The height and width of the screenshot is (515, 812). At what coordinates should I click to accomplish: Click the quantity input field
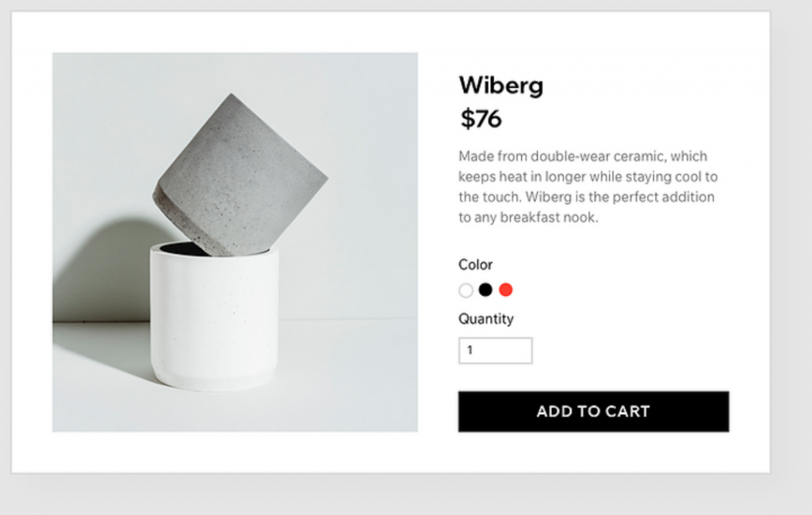click(496, 350)
